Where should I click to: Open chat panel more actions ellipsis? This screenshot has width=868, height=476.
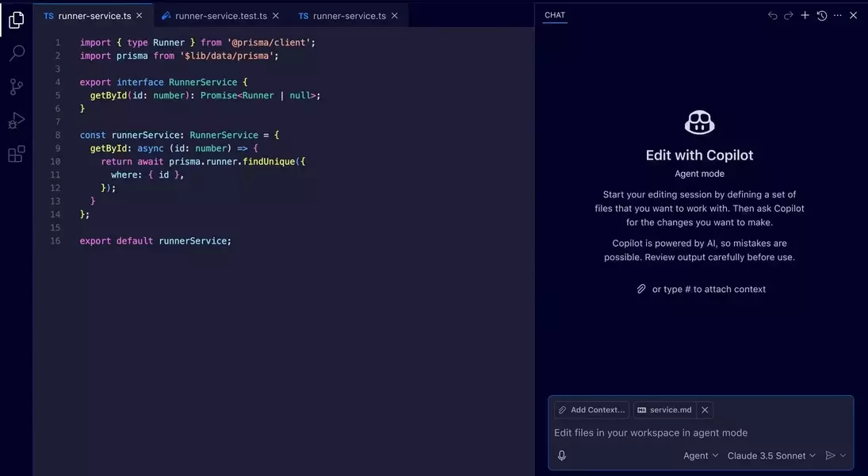pyautogui.click(x=838, y=15)
